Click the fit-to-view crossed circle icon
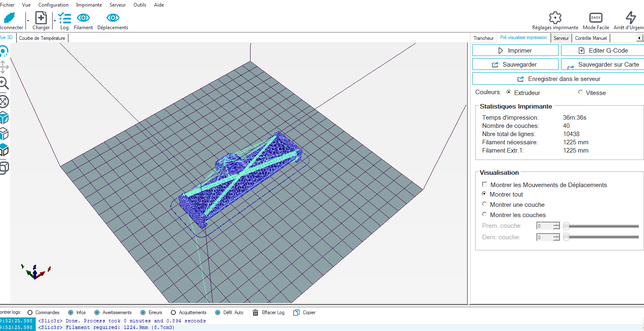 pos(4,102)
